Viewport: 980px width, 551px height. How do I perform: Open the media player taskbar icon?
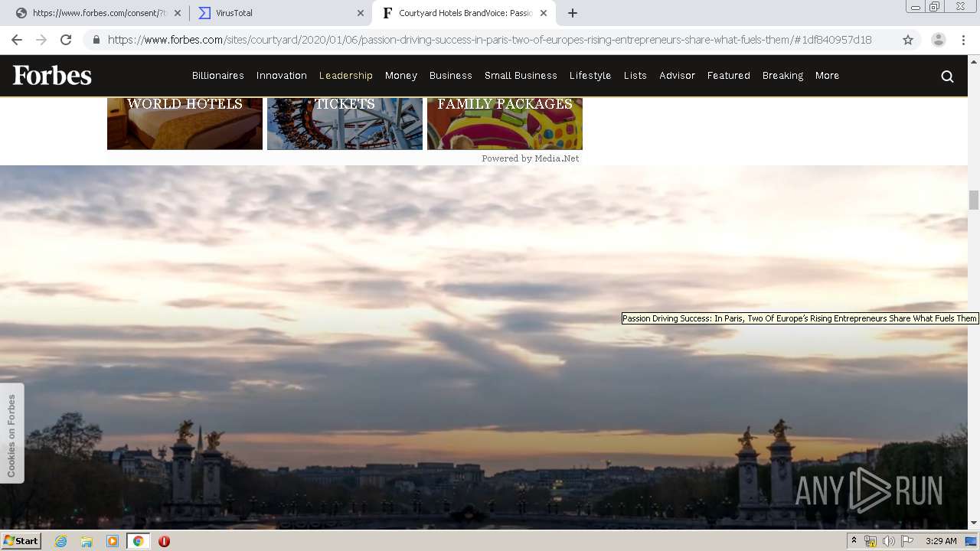click(x=113, y=541)
